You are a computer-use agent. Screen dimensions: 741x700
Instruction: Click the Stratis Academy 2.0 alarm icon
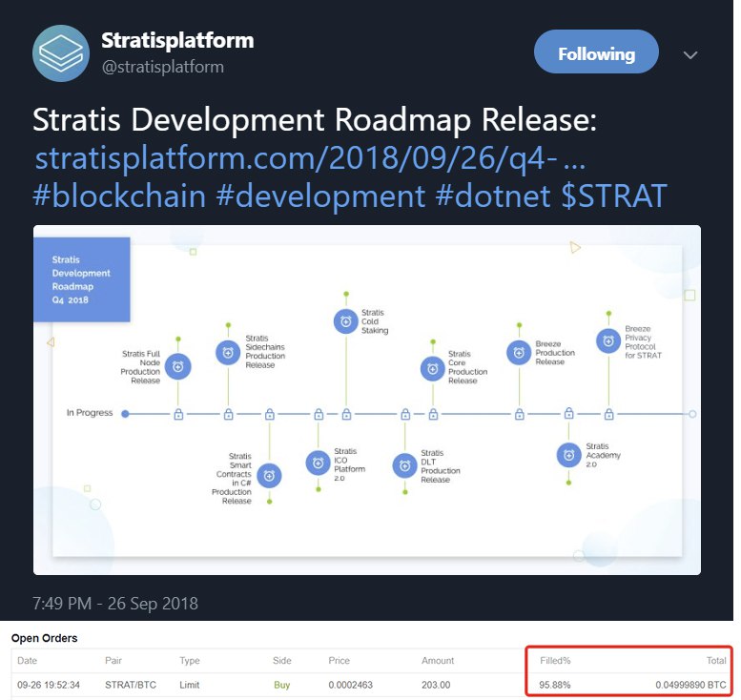pyautogui.click(x=569, y=455)
